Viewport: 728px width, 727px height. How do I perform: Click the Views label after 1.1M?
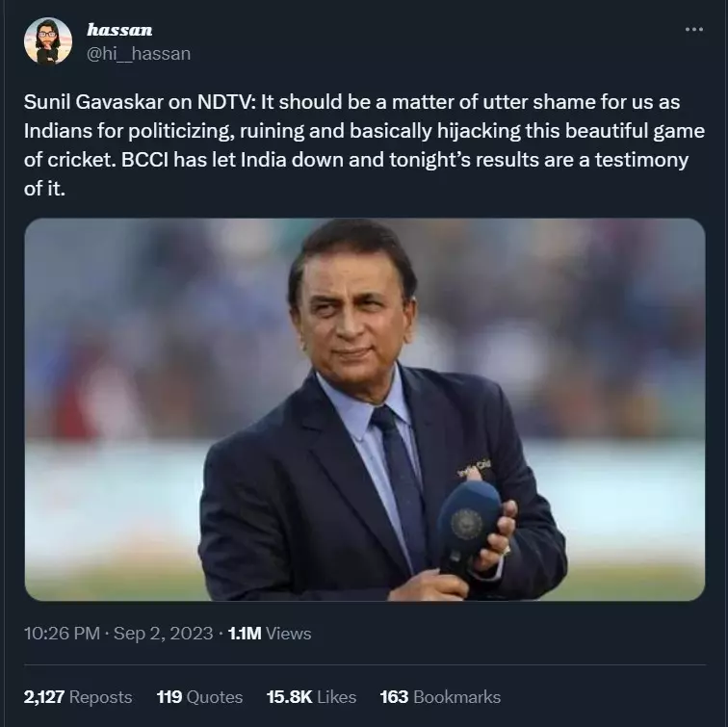click(288, 634)
